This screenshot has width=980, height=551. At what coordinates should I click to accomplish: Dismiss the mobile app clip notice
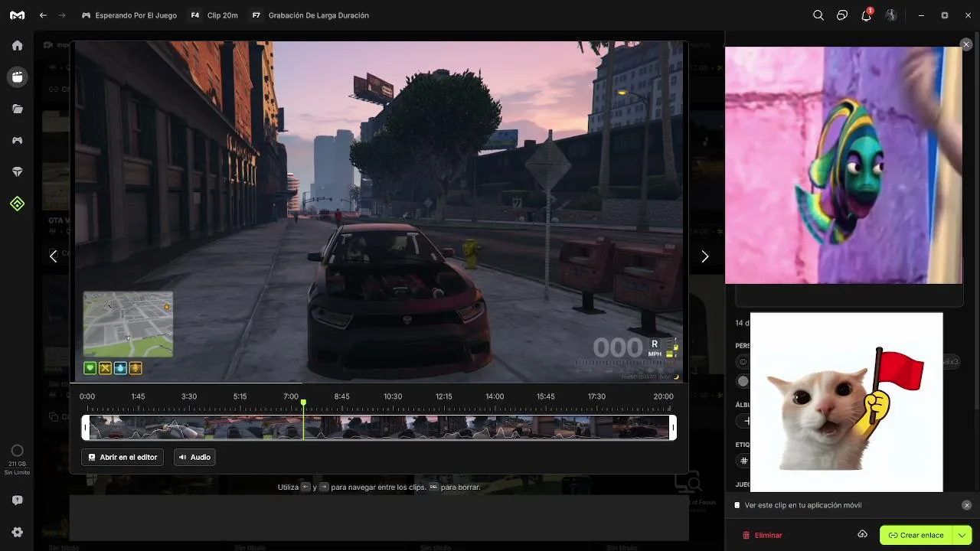(x=966, y=505)
